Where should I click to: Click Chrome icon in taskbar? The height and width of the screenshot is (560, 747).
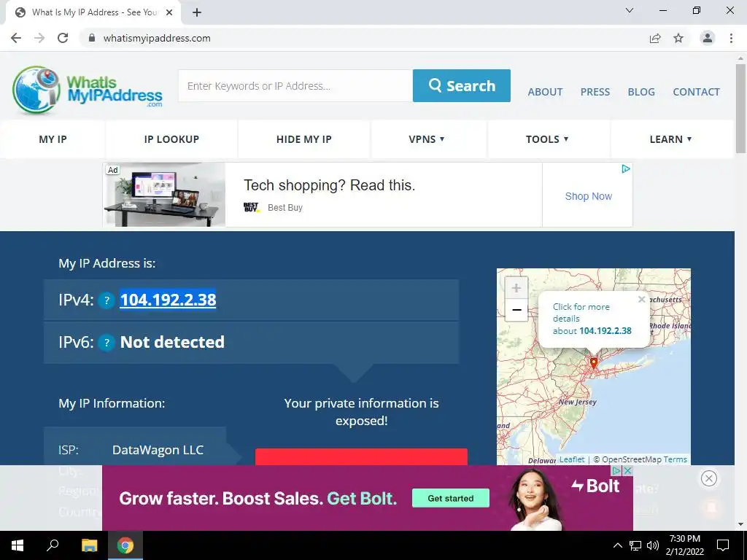[x=125, y=545]
